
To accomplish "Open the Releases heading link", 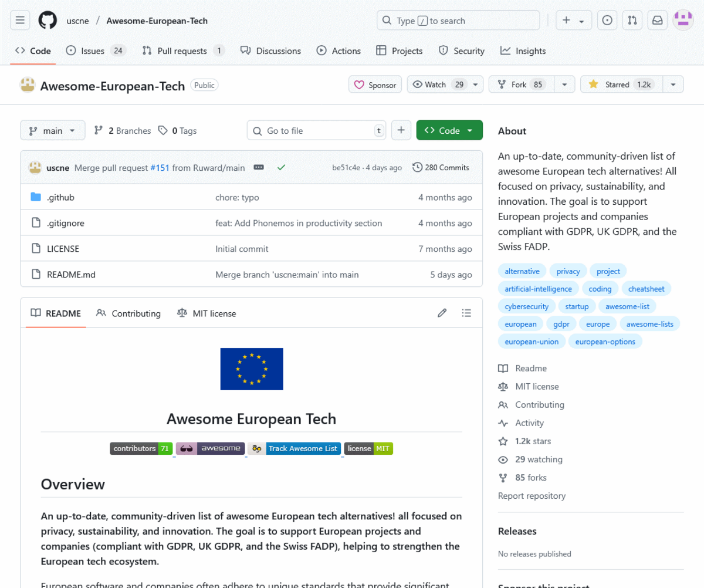I will [517, 531].
